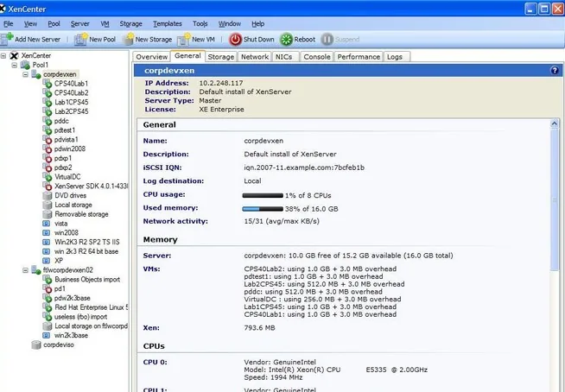
Task: Select win2k3base template in the tree
Action: pos(71,335)
